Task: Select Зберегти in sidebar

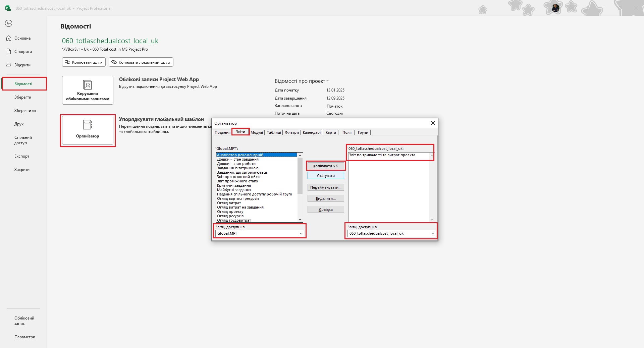Action: coord(23,97)
